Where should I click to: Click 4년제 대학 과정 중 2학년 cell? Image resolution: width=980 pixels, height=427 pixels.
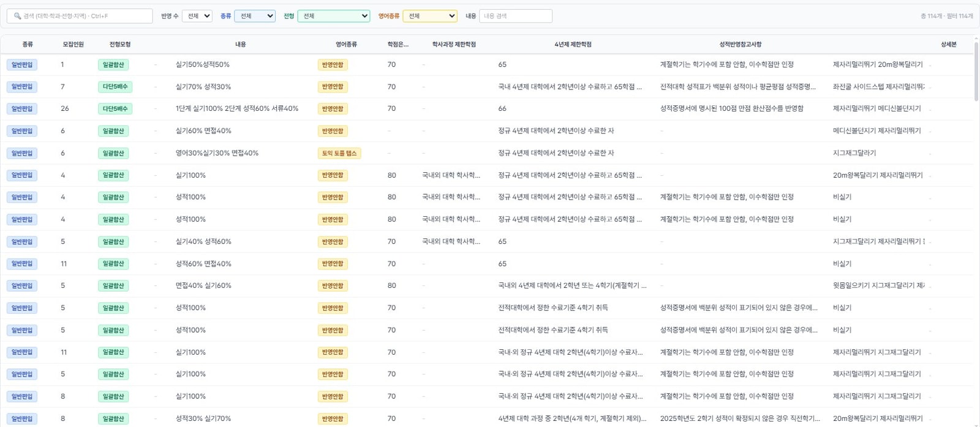pyautogui.click(x=572, y=418)
